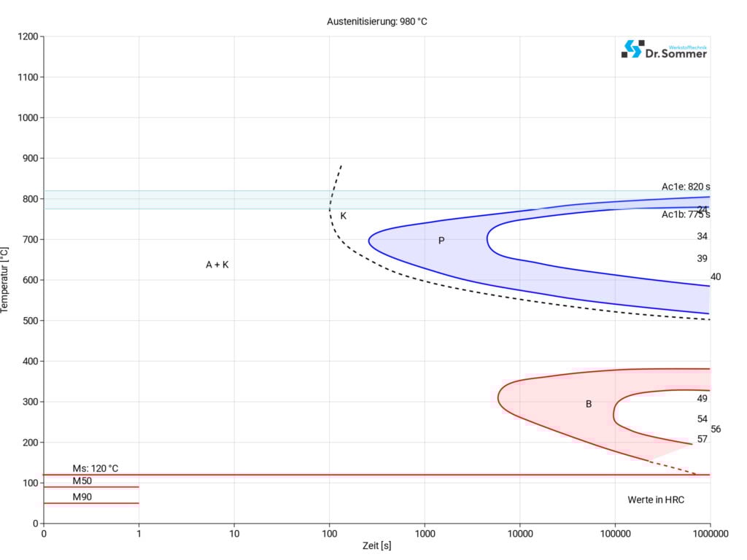Click the Zeit [s] axis title
This screenshot has width=747, height=560.
pyautogui.click(x=376, y=545)
